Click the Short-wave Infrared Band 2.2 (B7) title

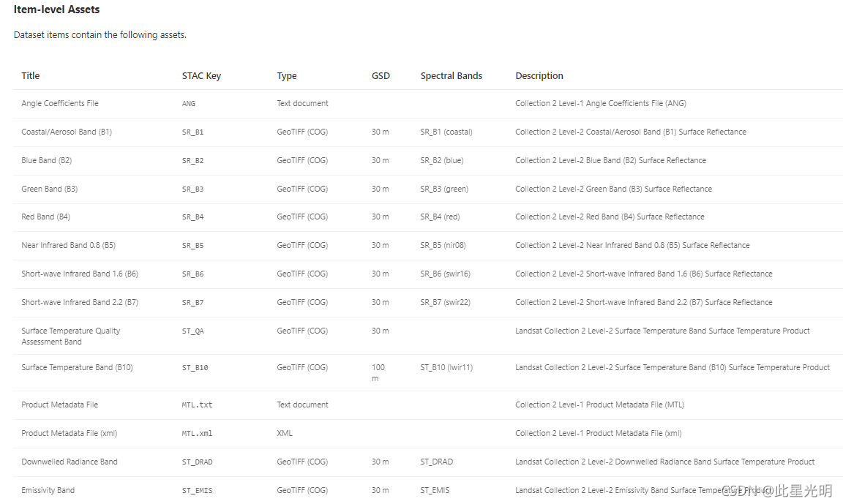[x=80, y=303]
